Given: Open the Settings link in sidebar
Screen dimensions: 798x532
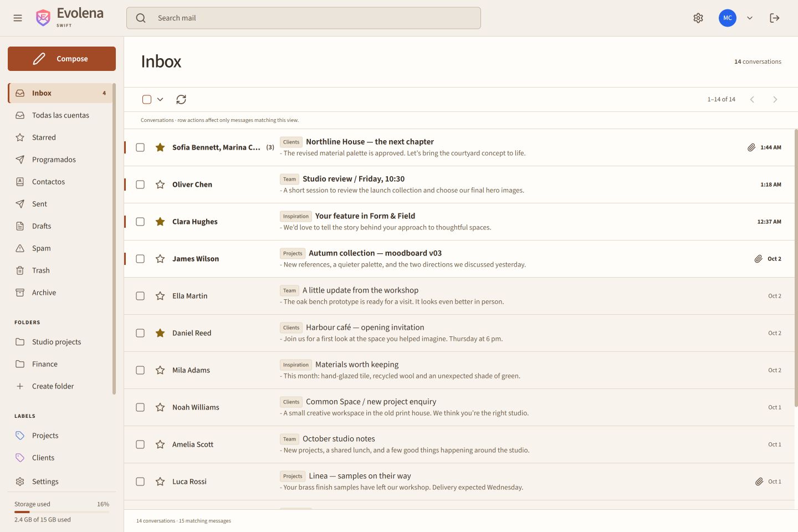Looking at the screenshot, I should (x=60, y=482).
